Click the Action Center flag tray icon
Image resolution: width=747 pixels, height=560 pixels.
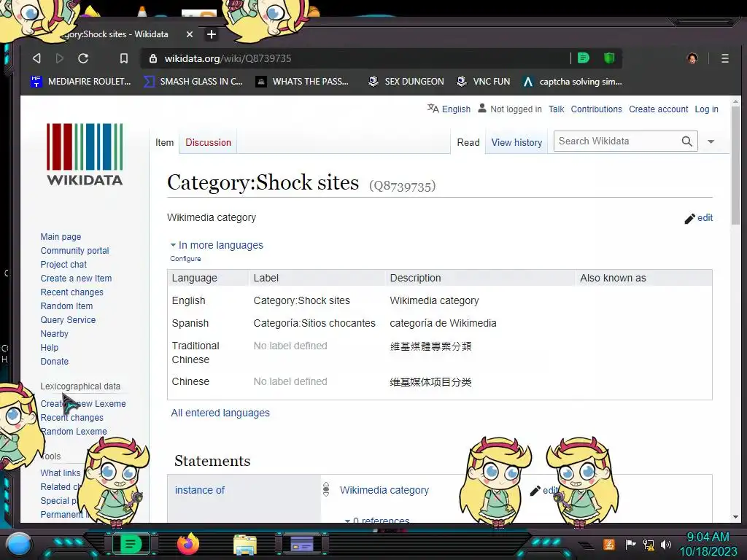coord(630,544)
